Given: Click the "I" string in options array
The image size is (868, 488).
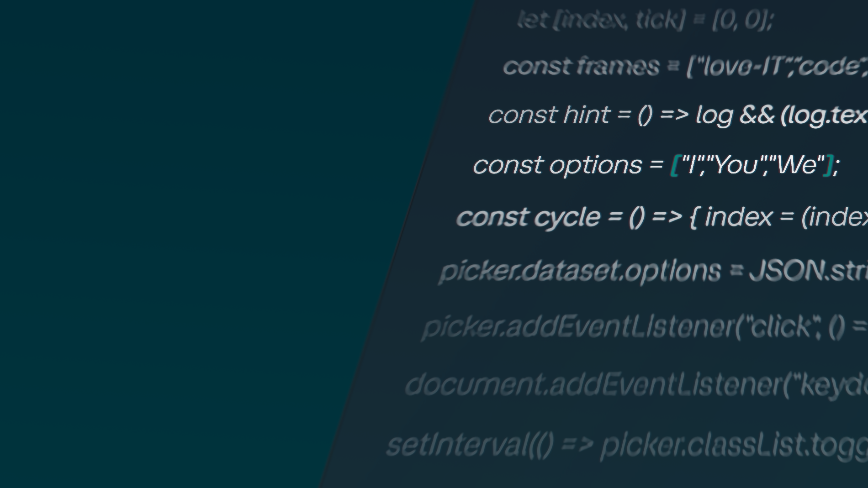Looking at the screenshot, I should (x=692, y=164).
